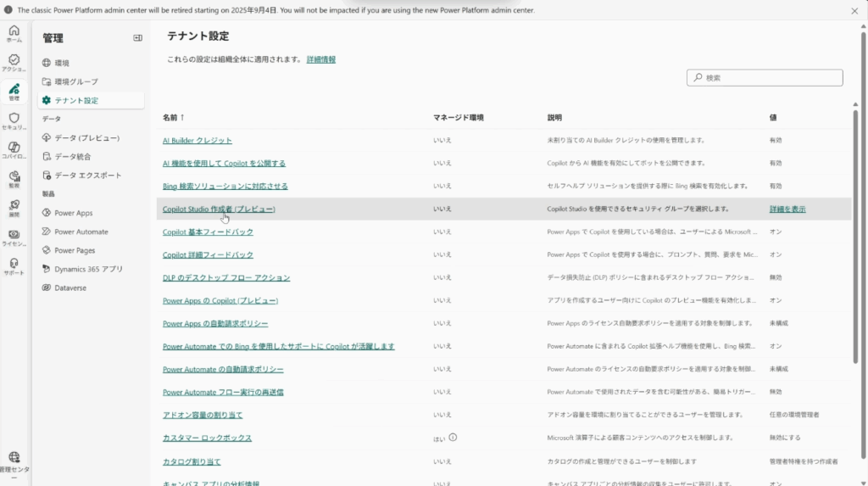868x486 pixels.
Task: Click info icon beside カスタマー ロックボックス's はい
Action: (x=453, y=438)
